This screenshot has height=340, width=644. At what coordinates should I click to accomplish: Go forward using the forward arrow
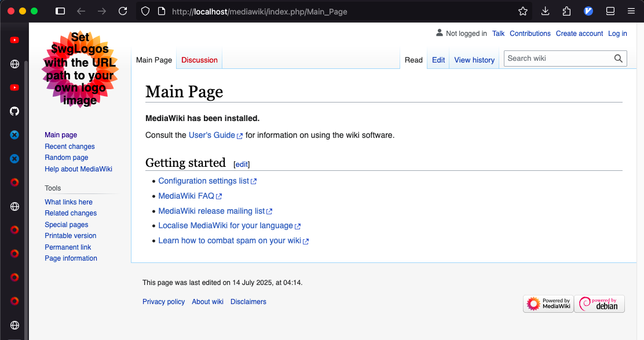point(102,11)
